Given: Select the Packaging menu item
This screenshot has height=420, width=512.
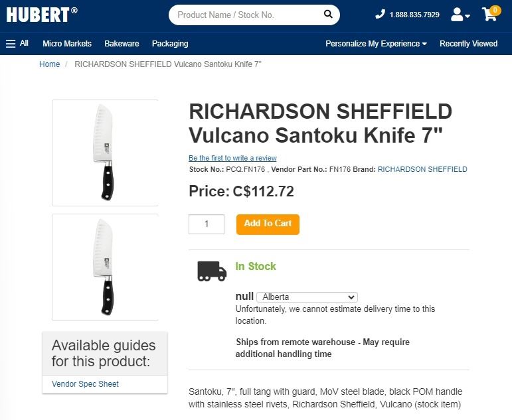Looking at the screenshot, I should point(170,44).
